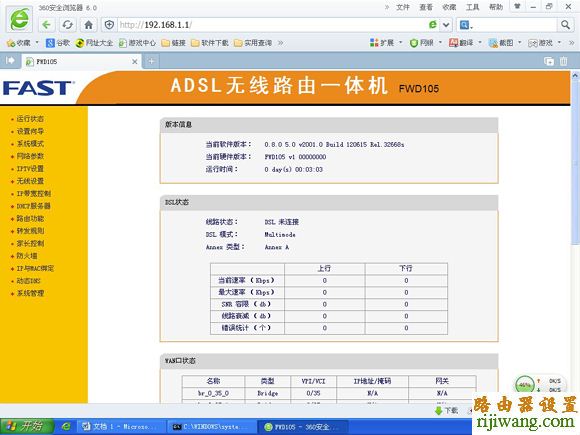Open the 帮助 menu
This screenshot has width=580, height=435.
[x=496, y=7]
